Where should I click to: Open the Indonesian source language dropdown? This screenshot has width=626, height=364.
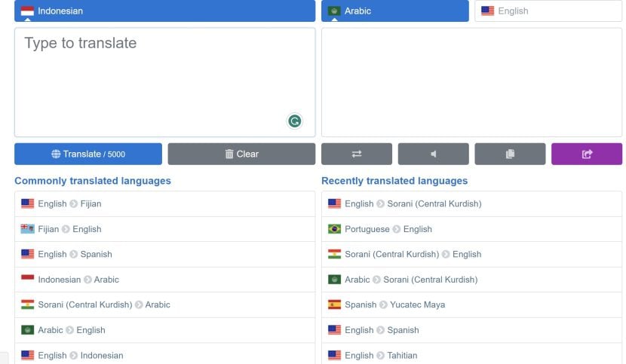pyautogui.click(x=164, y=11)
